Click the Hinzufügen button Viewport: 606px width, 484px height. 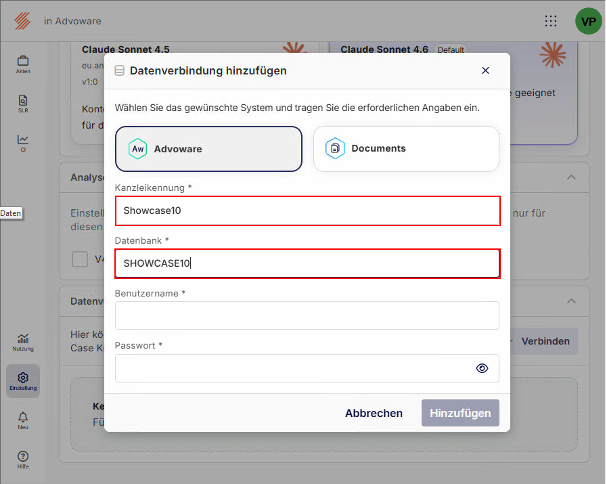460,413
